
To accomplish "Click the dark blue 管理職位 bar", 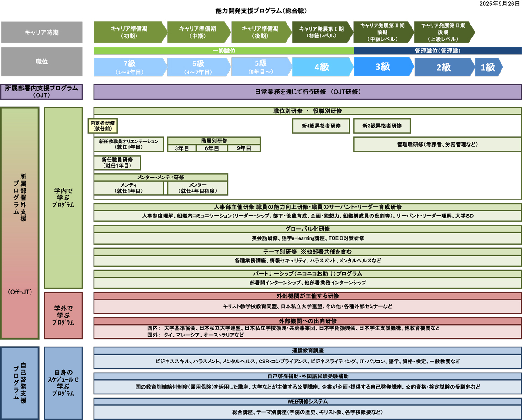I will 437,51.
